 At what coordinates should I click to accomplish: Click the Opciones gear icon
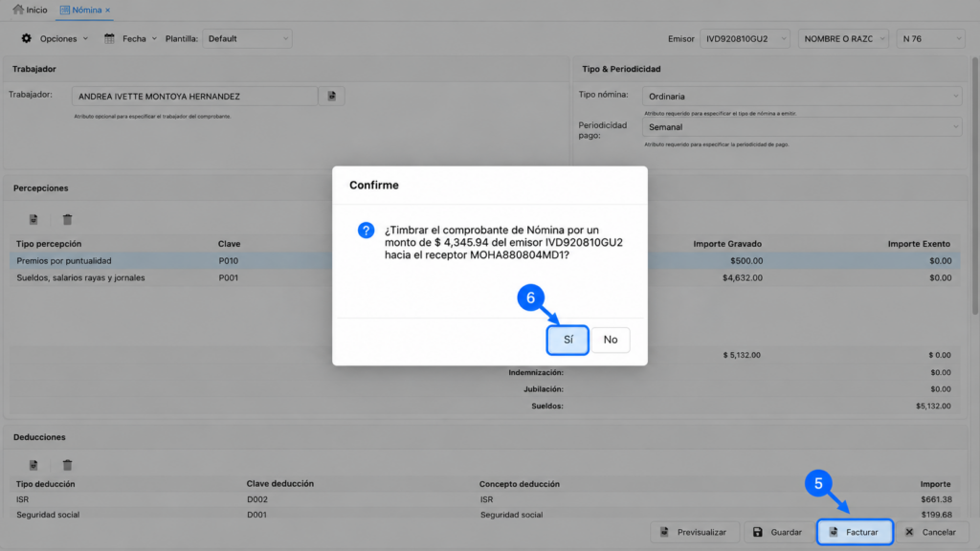[x=26, y=38]
